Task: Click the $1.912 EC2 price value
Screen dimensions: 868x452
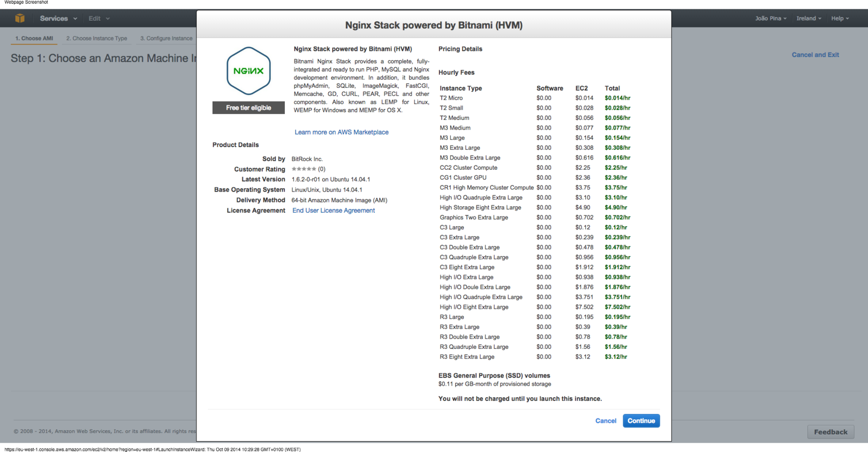Action: [584, 267]
